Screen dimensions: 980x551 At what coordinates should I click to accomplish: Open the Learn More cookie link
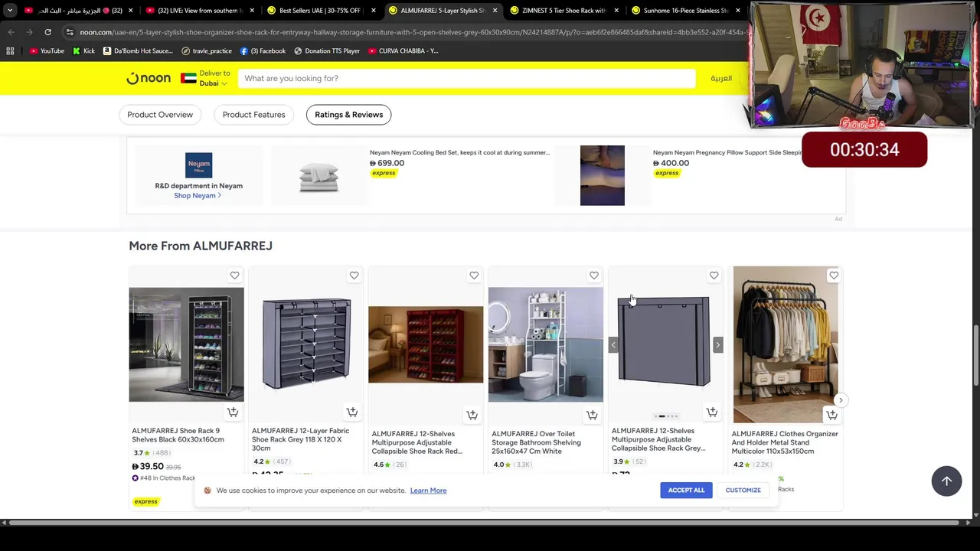pos(428,491)
